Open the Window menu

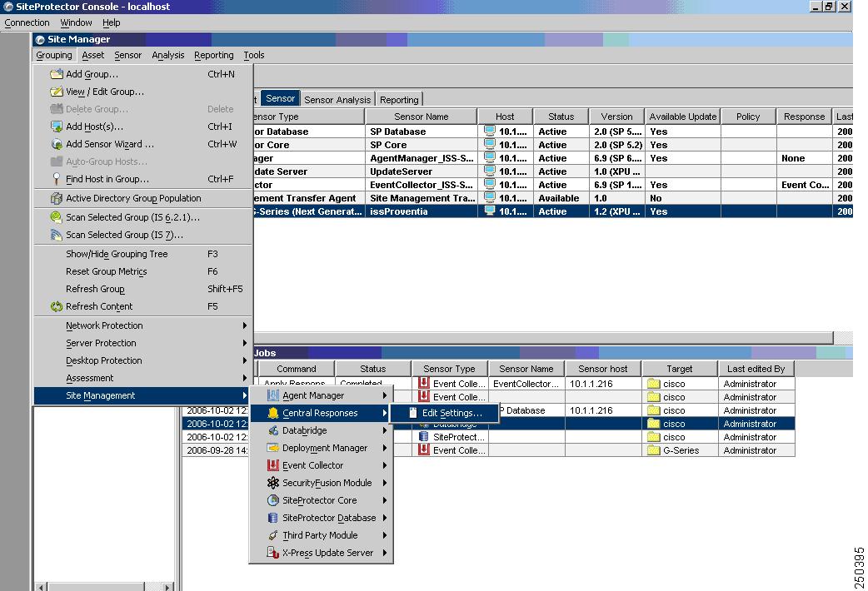pos(76,22)
